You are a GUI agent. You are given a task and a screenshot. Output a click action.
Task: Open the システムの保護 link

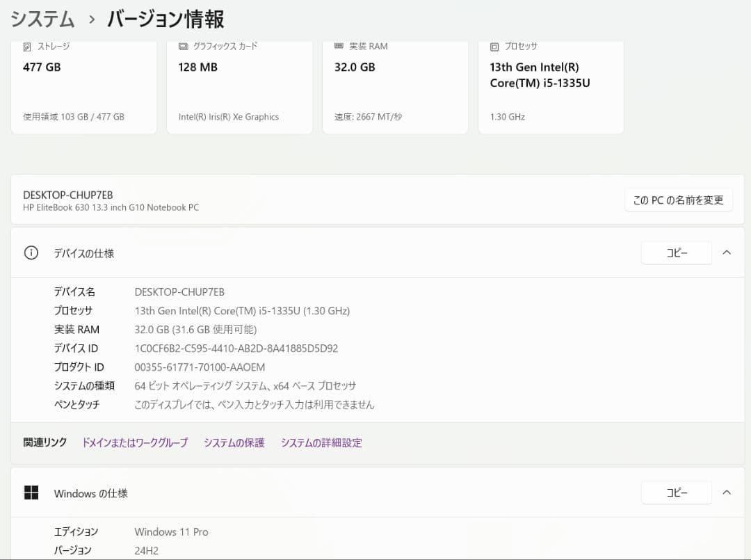point(234,442)
